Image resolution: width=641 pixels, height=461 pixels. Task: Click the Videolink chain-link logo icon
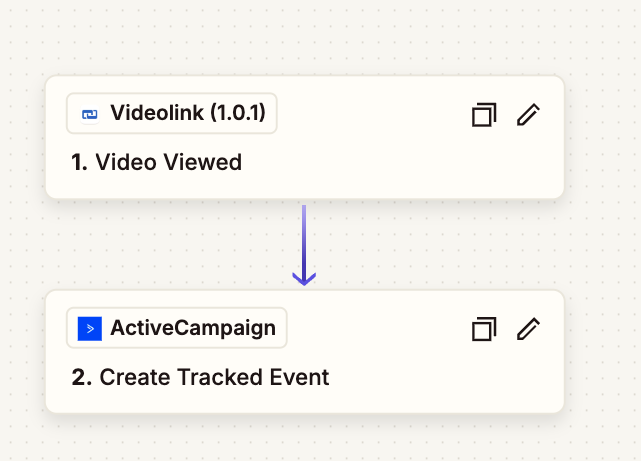click(x=90, y=114)
